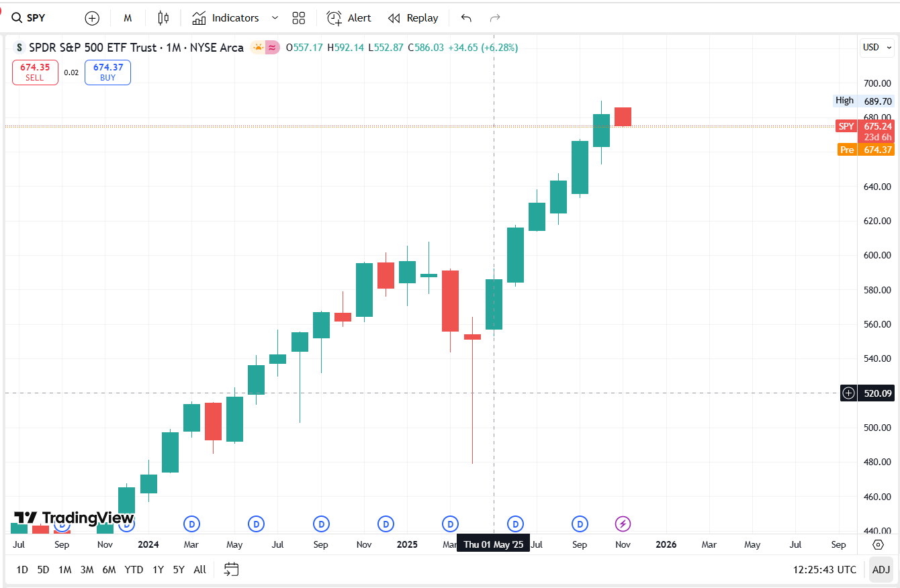Click the +34.65 (+6.28%) change value
This screenshot has width=900, height=588.
click(x=483, y=48)
